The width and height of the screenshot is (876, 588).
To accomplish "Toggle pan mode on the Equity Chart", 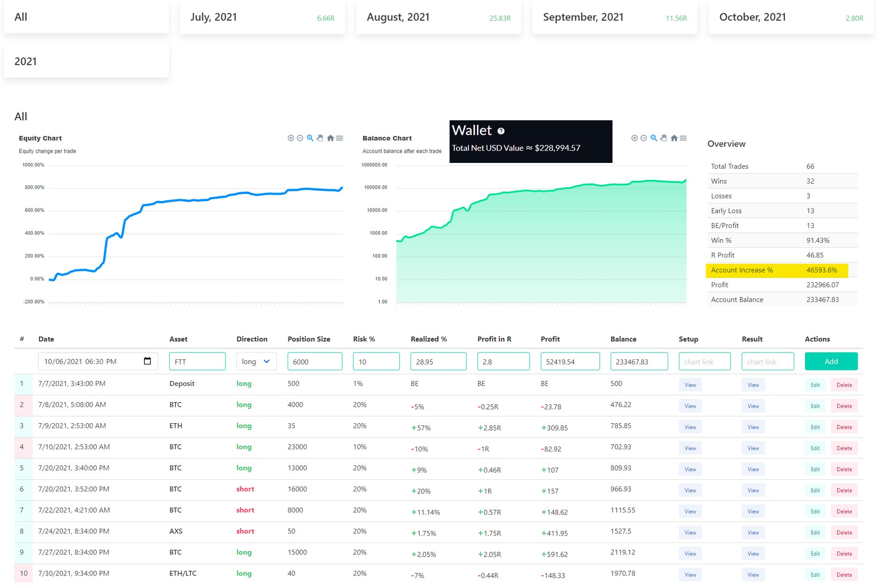I will tap(320, 138).
